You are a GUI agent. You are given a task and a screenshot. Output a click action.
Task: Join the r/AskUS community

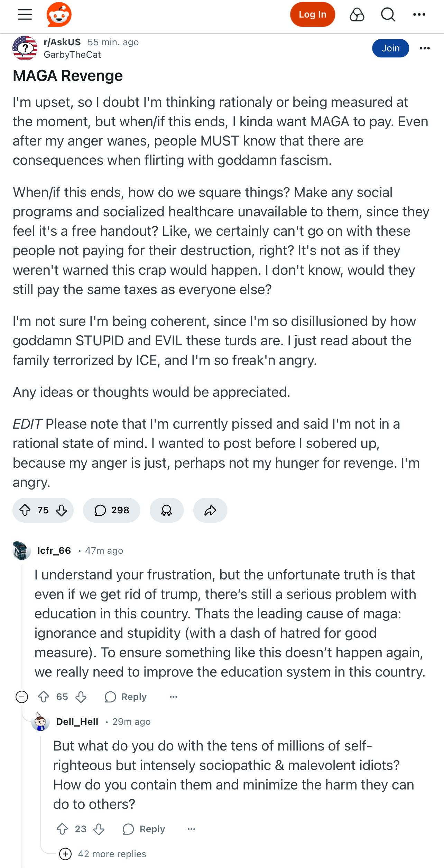(x=390, y=48)
